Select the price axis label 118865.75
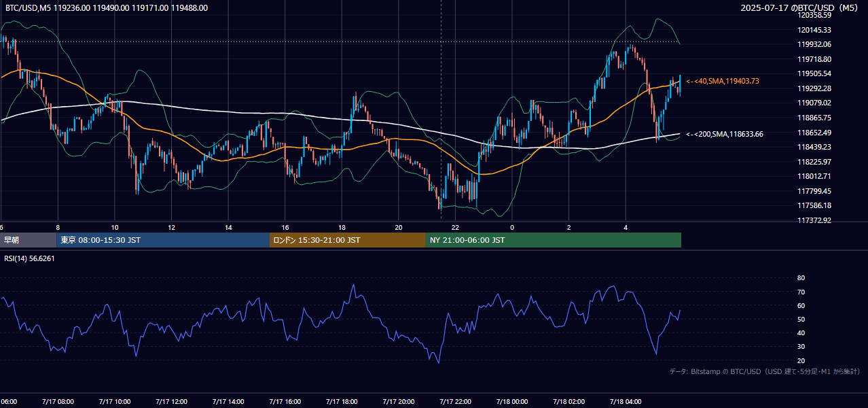This screenshot has width=868, height=408. (x=815, y=118)
